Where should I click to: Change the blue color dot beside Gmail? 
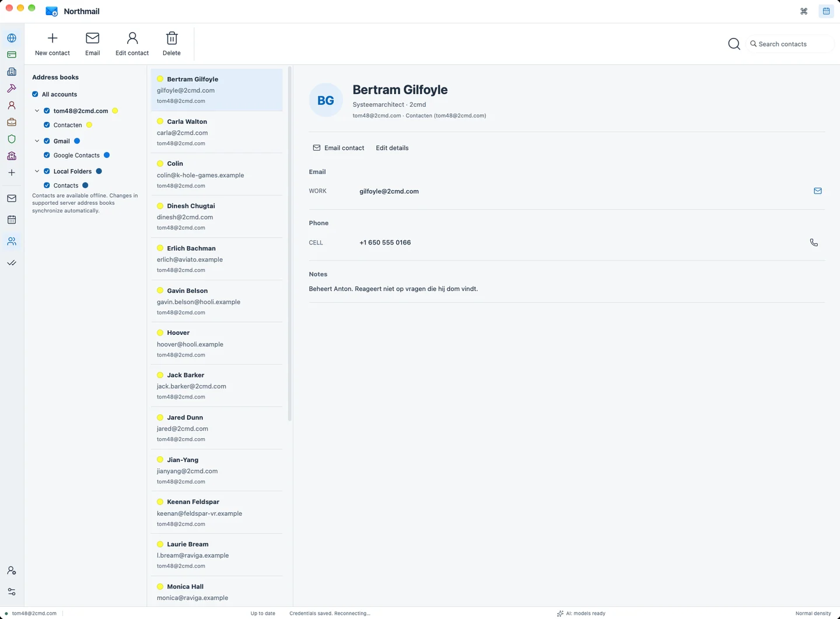[76, 141]
